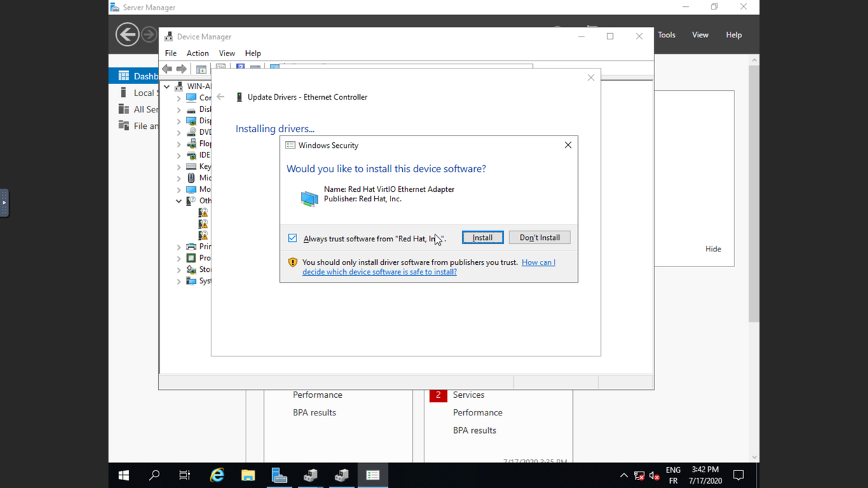Expand the DVD drives tree node
The width and height of the screenshot is (868, 488).
[178, 133]
